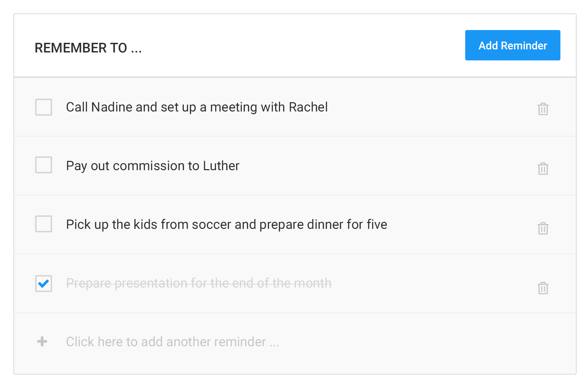The height and width of the screenshot is (388, 588).
Task: Select the Pick up the kids reminder text
Action: tap(227, 224)
